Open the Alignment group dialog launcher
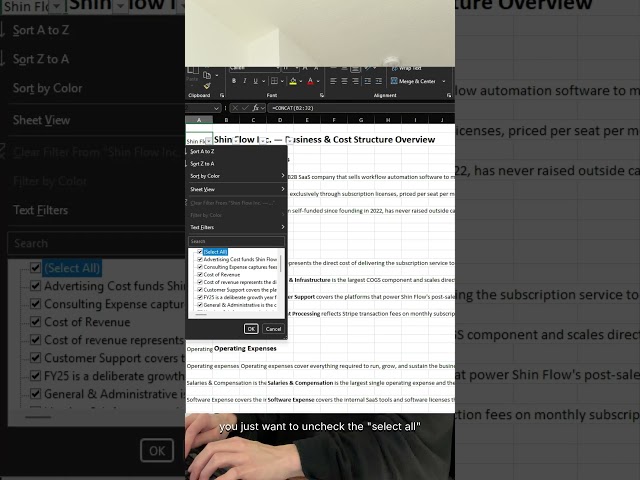This screenshot has width=640, height=480. pyautogui.click(x=449, y=95)
